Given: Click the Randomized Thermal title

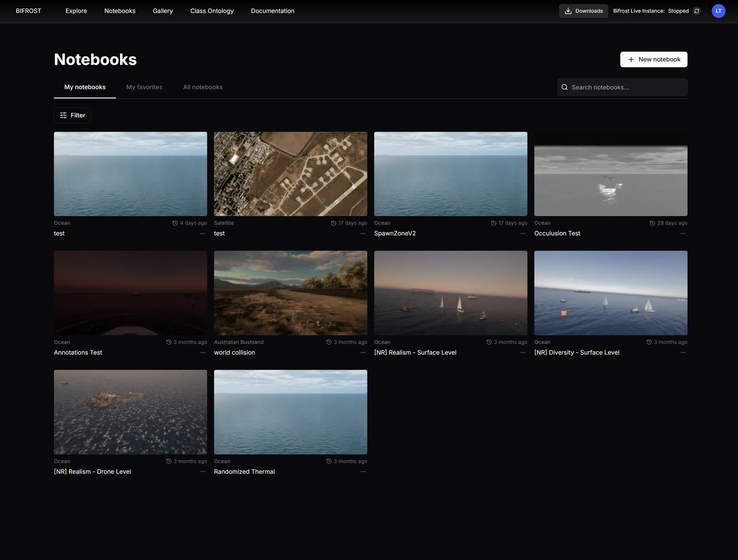Looking at the screenshot, I should [245, 471].
